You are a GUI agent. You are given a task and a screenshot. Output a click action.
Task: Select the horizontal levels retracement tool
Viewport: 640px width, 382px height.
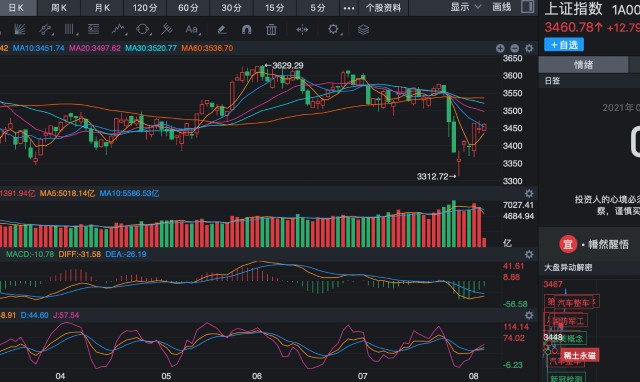point(93,29)
